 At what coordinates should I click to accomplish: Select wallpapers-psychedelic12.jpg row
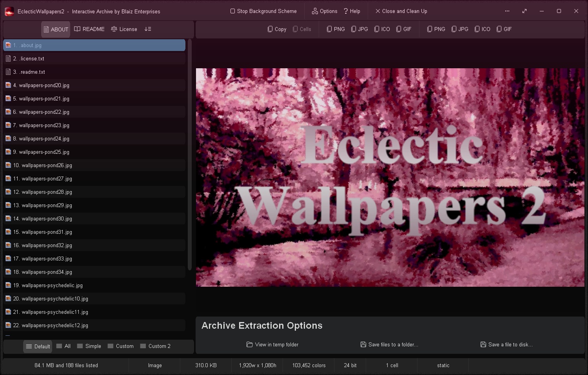tap(94, 325)
